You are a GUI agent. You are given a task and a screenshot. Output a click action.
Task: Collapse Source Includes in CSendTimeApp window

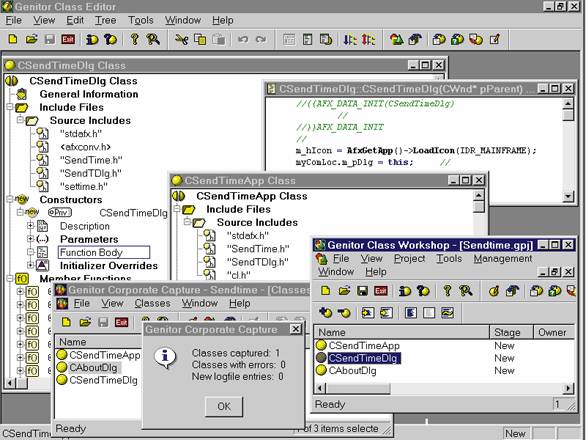[187, 222]
